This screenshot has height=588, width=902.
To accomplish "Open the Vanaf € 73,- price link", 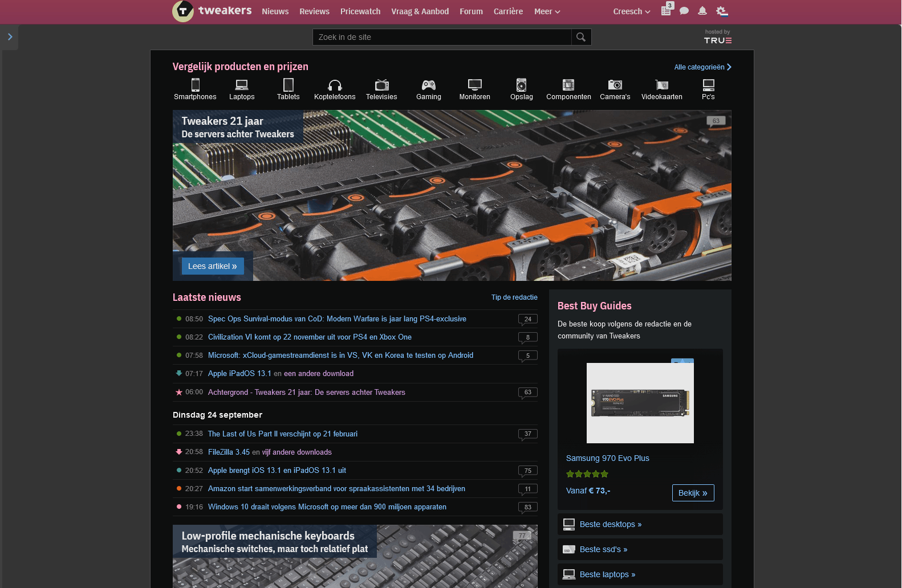I will [x=588, y=491].
